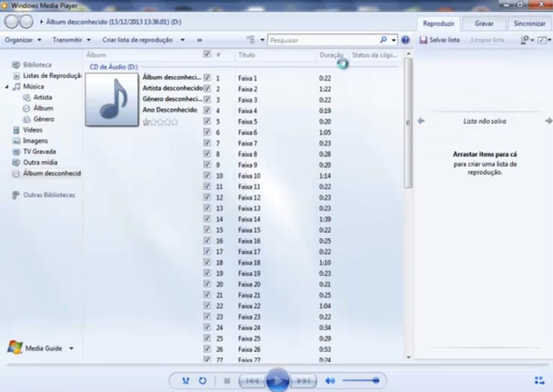This screenshot has height=392, width=553.
Task: Uncheck Faixa 12 checkbox
Action: click(207, 197)
